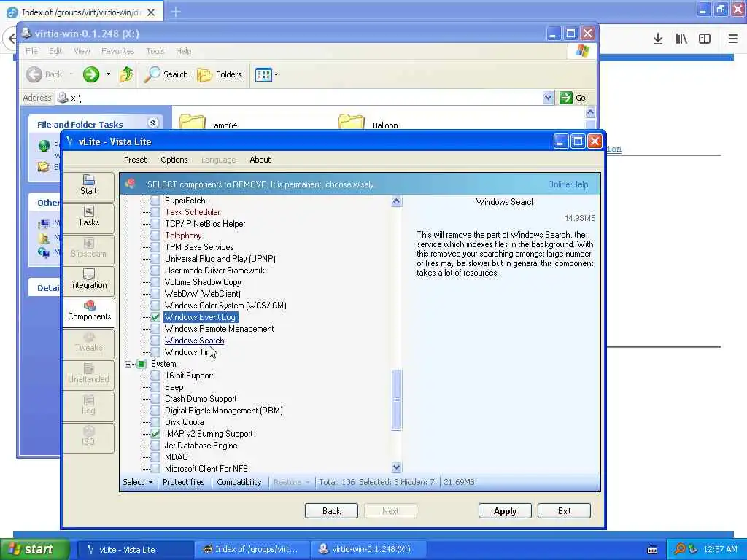
Task: Select Jet Database Engine row
Action: 201,446
